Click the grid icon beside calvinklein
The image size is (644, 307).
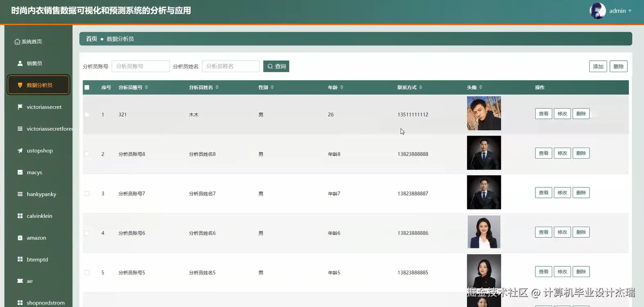[x=20, y=216]
